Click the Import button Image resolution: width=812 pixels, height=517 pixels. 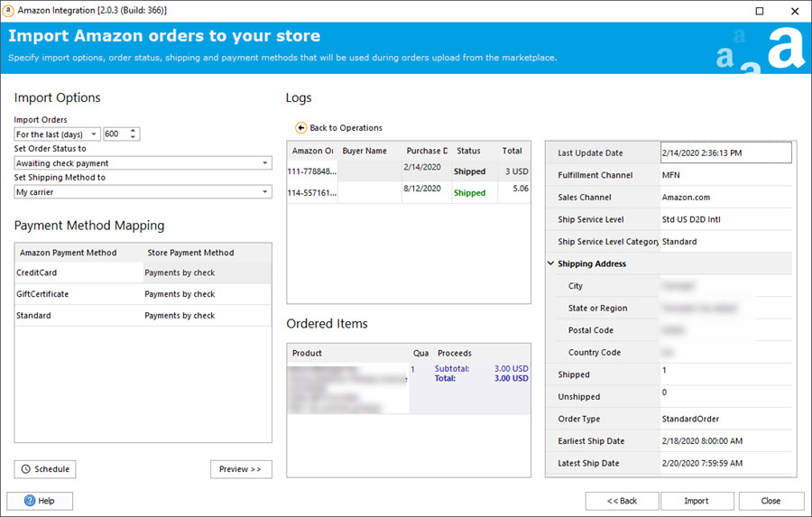[697, 501]
